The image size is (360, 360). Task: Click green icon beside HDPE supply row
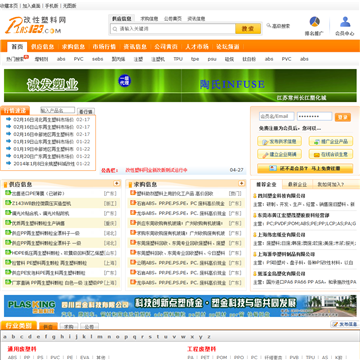pyautogui.click(x=8, y=253)
